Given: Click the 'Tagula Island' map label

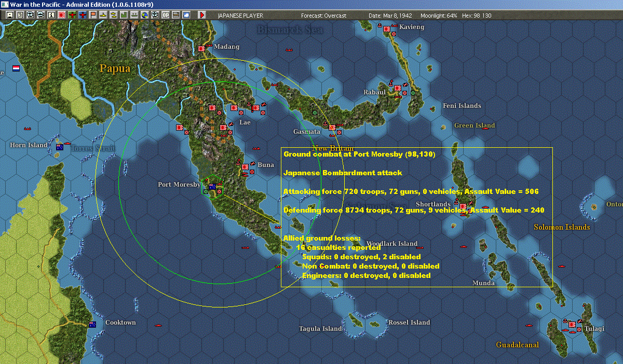Looking at the screenshot, I should point(320,329).
